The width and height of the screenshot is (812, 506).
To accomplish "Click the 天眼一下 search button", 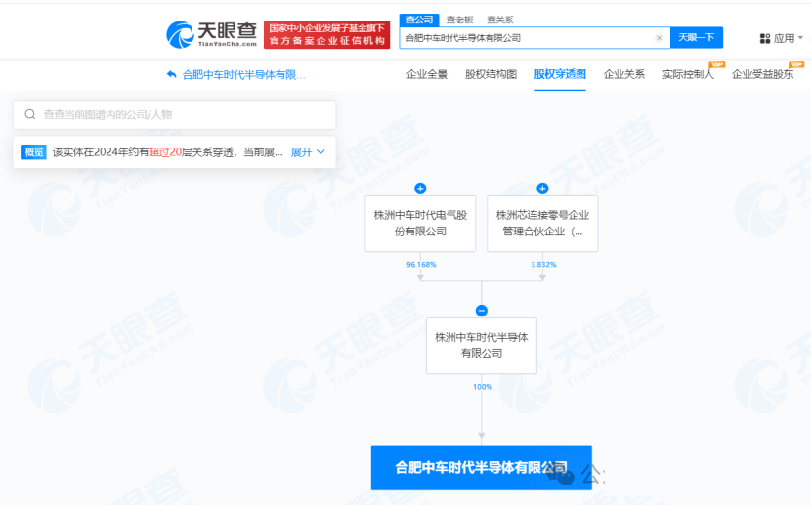I will [x=697, y=38].
